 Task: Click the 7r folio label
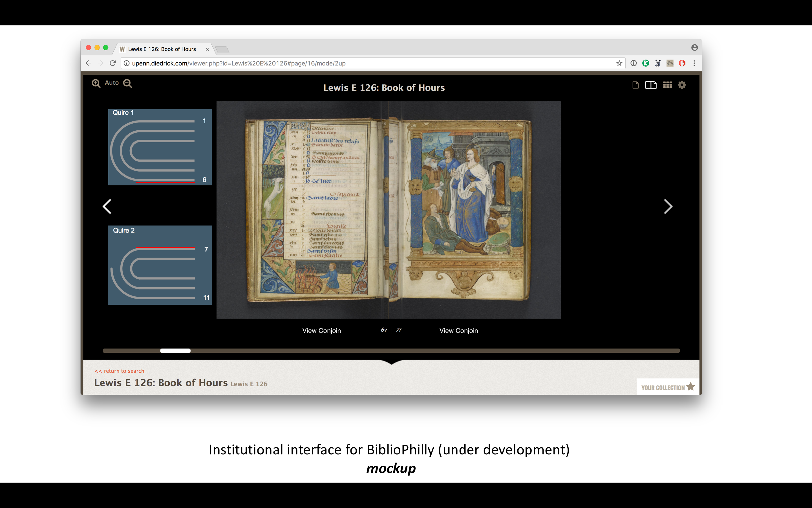tap(399, 330)
